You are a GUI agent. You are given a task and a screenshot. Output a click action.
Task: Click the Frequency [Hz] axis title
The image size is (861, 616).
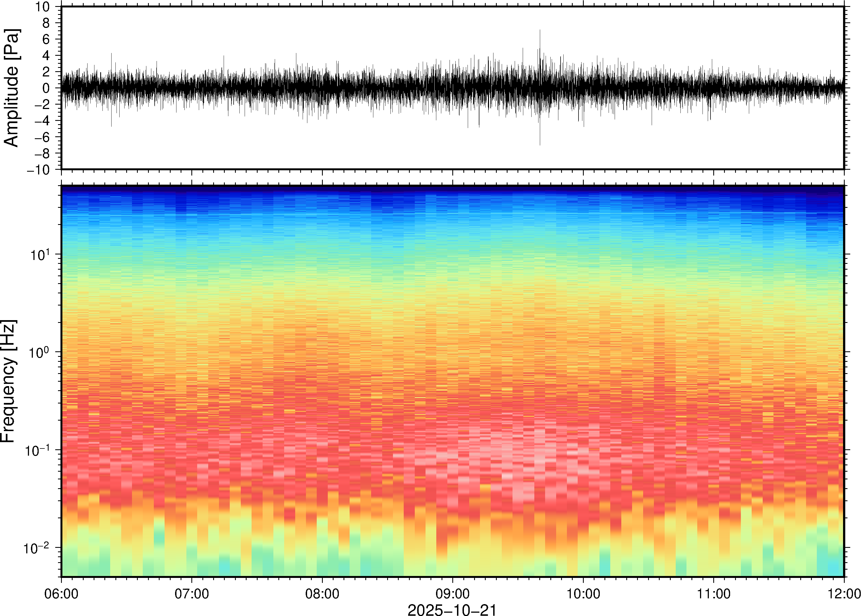pyautogui.click(x=8, y=381)
